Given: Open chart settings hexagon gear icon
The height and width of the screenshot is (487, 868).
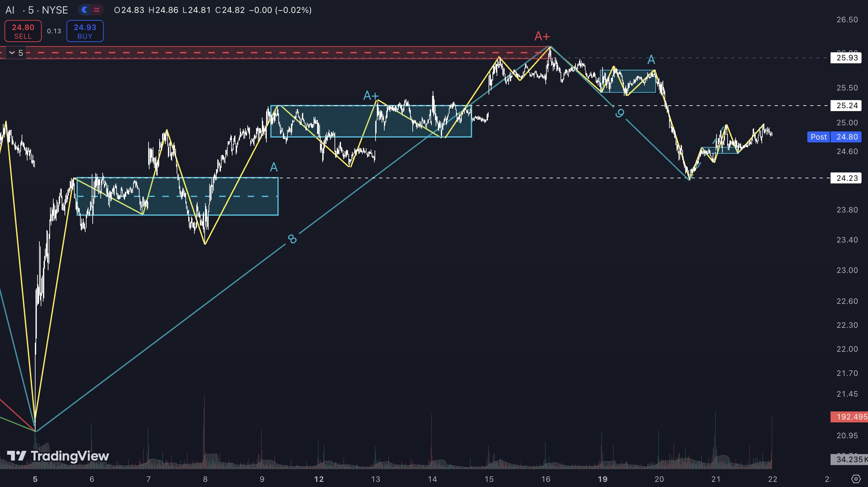Looking at the screenshot, I should tap(856, 479).
